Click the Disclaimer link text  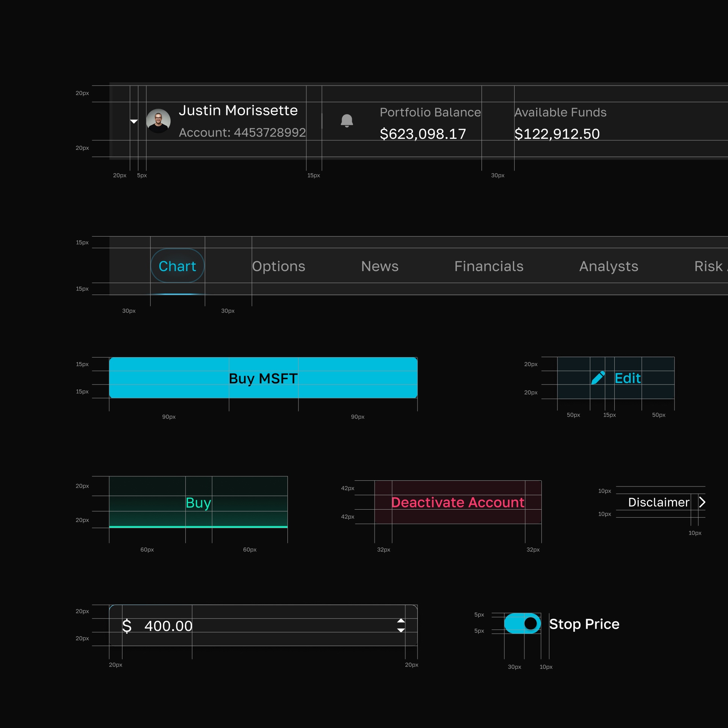658,502
